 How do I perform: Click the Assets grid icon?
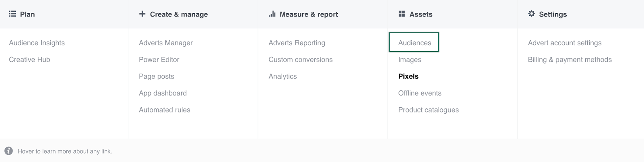pos(402,14)
